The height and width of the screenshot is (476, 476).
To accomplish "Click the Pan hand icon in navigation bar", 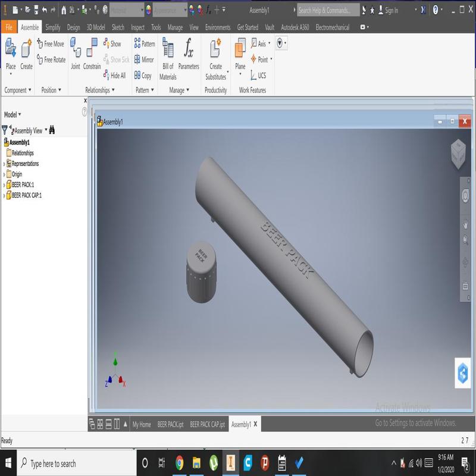I will [x=465, y=225].
